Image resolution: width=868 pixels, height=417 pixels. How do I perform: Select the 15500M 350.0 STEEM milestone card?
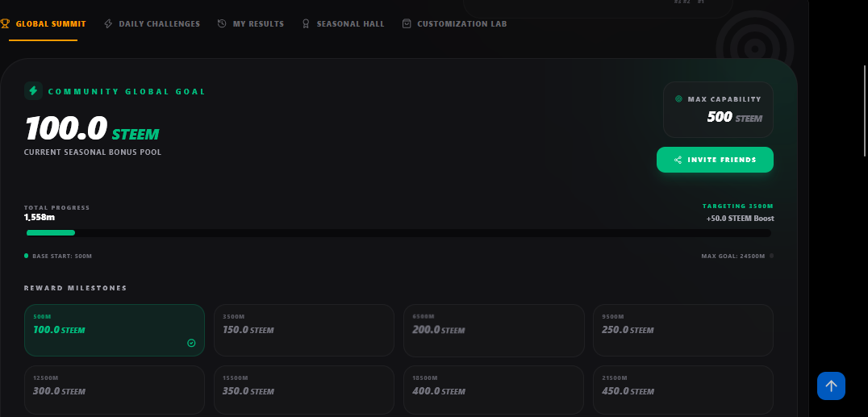(304, 390)
